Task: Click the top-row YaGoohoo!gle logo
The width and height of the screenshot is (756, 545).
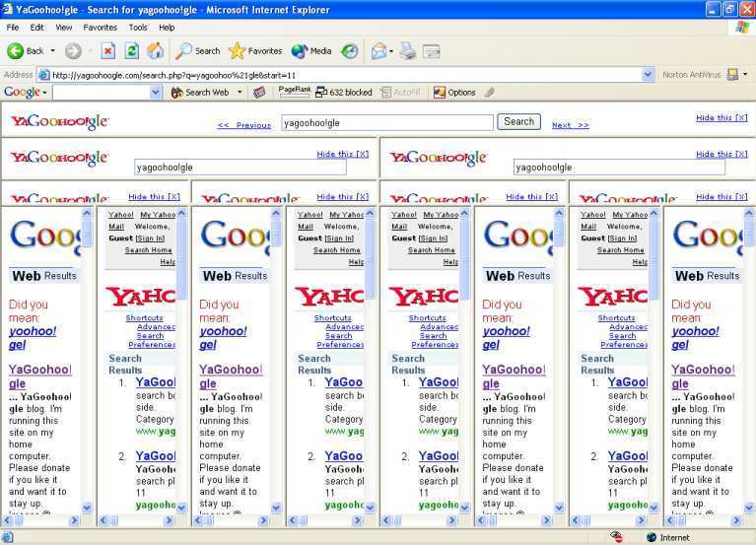Action: 60,121
